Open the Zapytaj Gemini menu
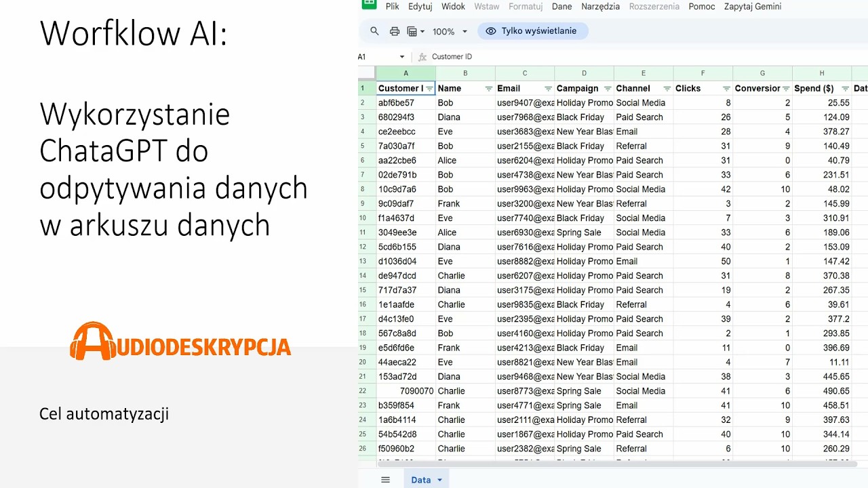868x488 pixels. pos(753,6)
